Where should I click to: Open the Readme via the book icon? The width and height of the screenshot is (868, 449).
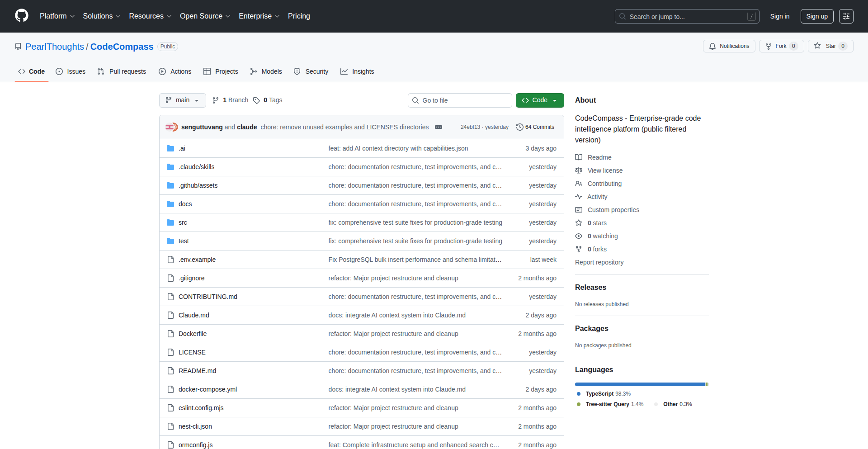coord(579,157)
